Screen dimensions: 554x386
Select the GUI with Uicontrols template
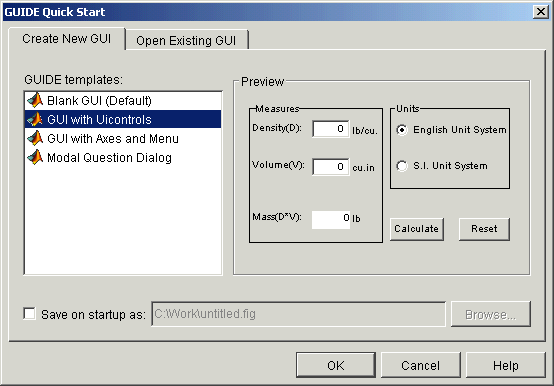123,119
